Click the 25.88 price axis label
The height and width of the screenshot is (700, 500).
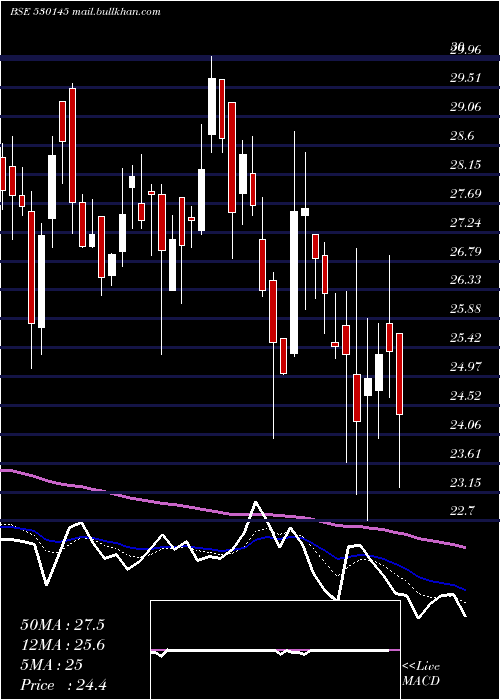pos(466,309)
